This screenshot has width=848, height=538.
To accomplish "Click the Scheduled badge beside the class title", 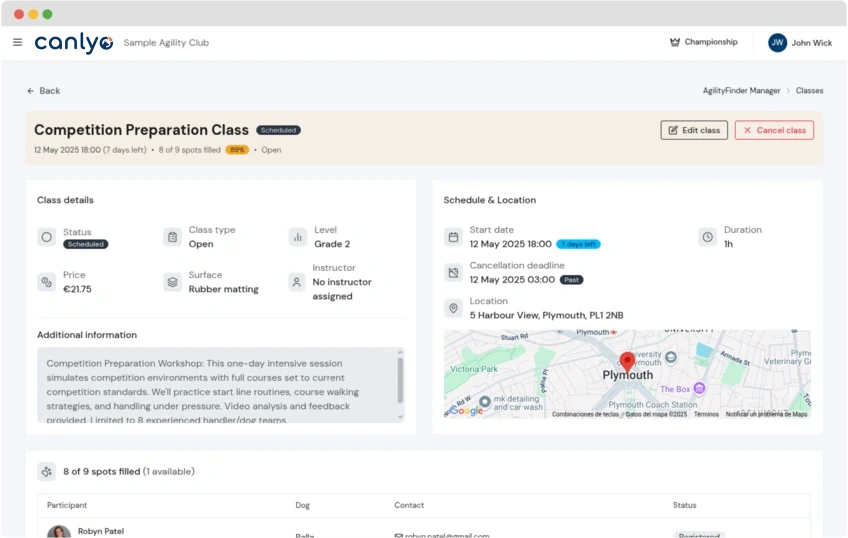I will tap(278, 130).
